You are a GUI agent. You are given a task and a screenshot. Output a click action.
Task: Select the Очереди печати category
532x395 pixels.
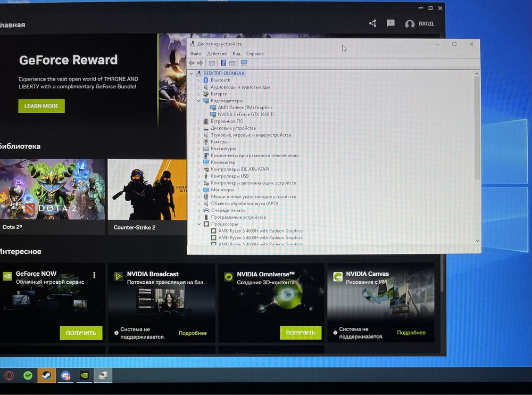click(x=228, y=210)
